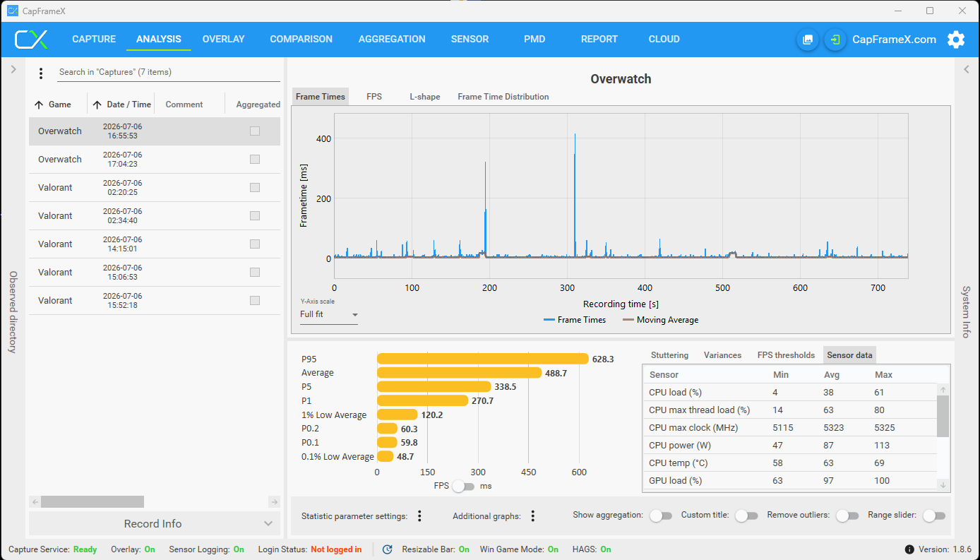The width and height of the screenshot is (980, 560).
Task: Click the CX logo icon
Action: (32, 40)
